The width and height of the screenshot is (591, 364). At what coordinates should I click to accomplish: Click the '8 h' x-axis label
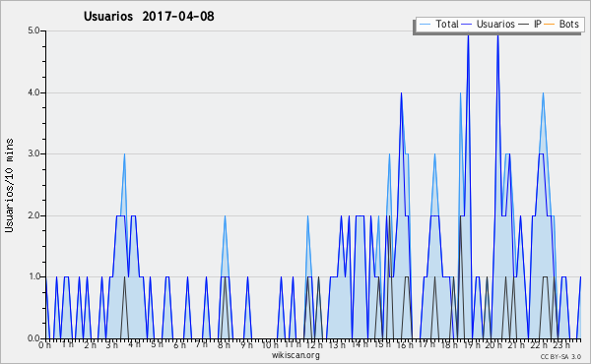click(x=224, y=344)
